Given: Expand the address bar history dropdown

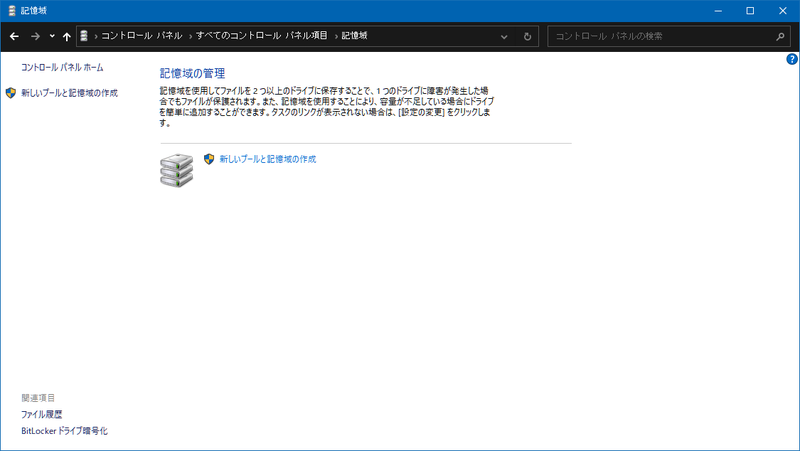Looking at the screenshot, I should pos(504,36).
